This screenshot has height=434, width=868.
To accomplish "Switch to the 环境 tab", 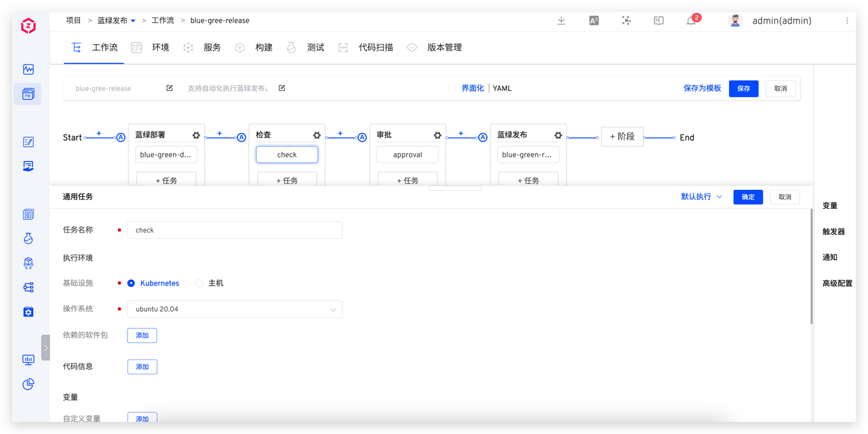I will click(160, 47).
